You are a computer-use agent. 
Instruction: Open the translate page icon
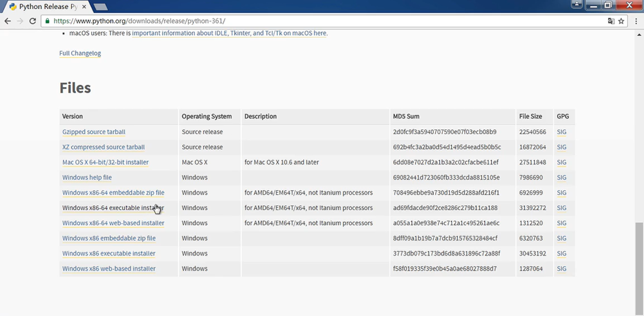pos(611,21)
